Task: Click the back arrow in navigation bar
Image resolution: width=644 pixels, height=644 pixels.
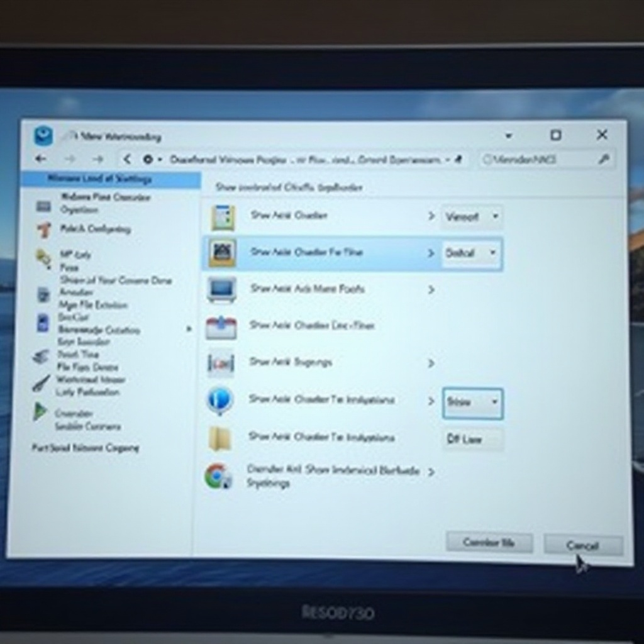Action: [x=41, y=160]
